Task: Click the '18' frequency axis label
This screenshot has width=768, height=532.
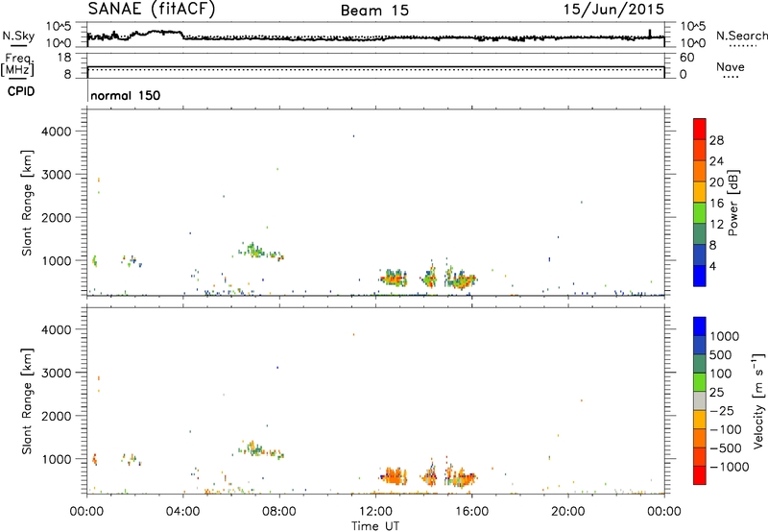Action: tap(64, 58)
